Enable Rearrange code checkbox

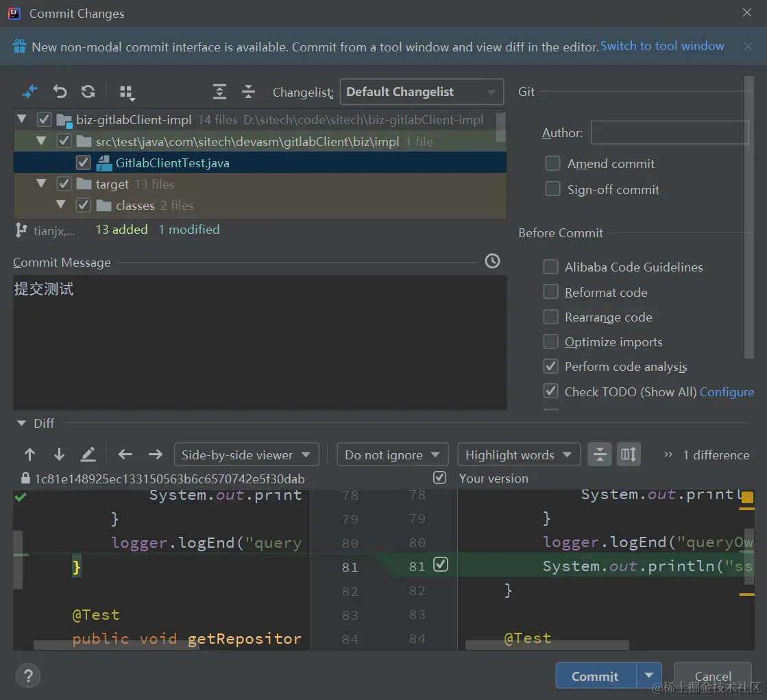coord(551,317)
